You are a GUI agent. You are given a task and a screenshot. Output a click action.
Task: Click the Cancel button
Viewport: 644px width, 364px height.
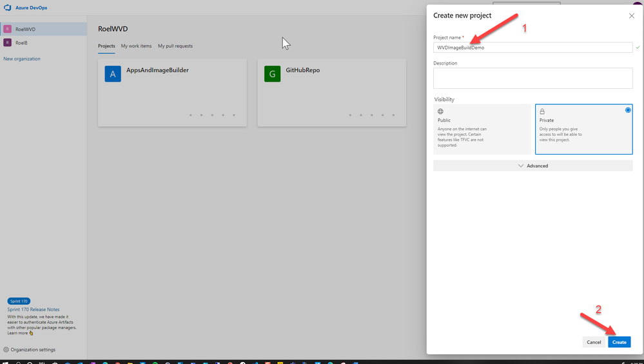coord(594,342)
